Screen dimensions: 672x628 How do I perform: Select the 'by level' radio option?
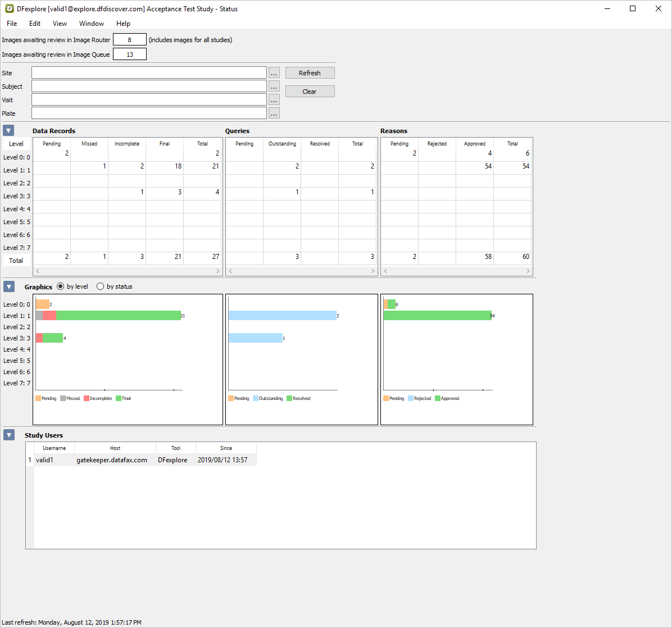point(61,286)
